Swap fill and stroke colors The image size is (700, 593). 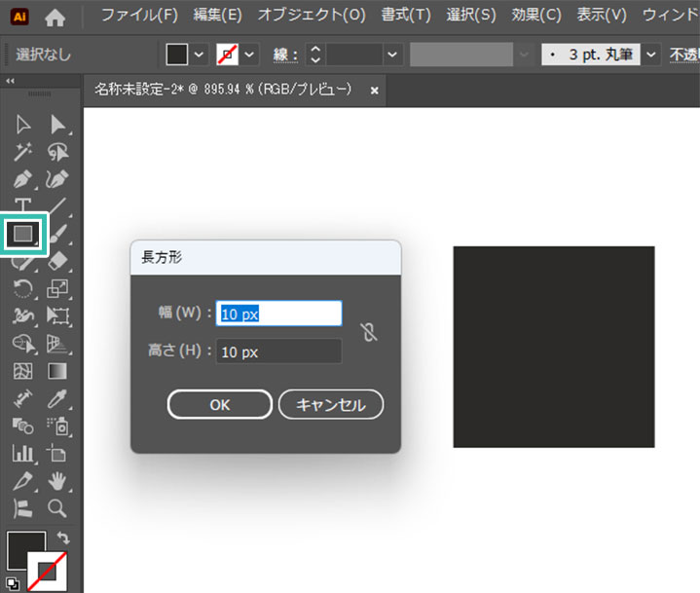(x=64, y=537)
